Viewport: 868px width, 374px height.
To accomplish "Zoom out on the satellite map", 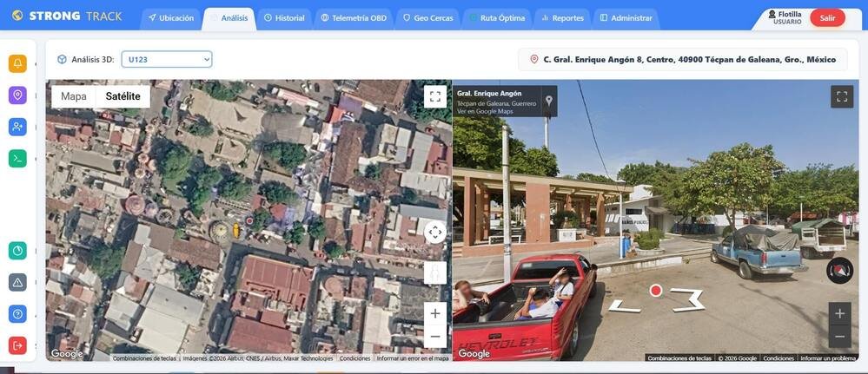I will tap(435, 337).
